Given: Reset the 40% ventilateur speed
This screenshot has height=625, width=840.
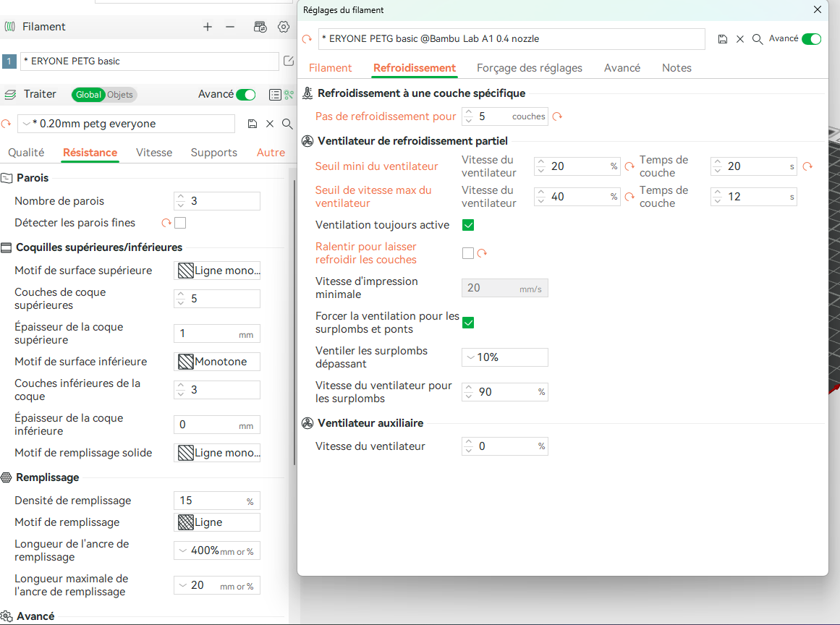Looking at the screenshot, I should click(x=629, y=197).
